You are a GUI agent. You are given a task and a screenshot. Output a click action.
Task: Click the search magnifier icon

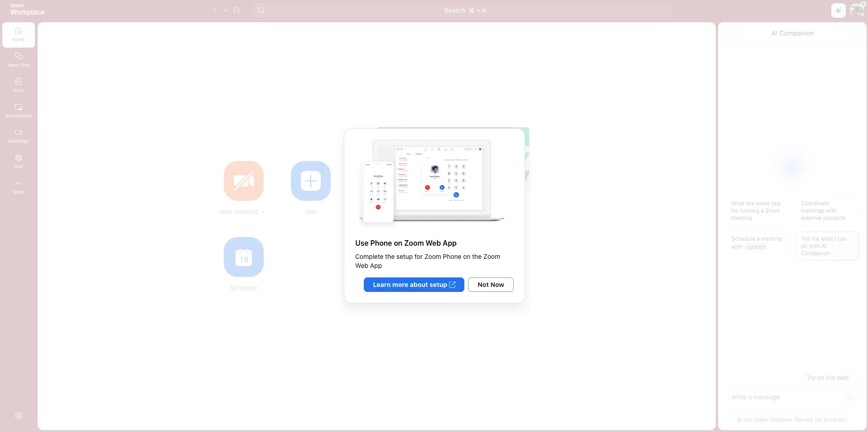[261, 10]
